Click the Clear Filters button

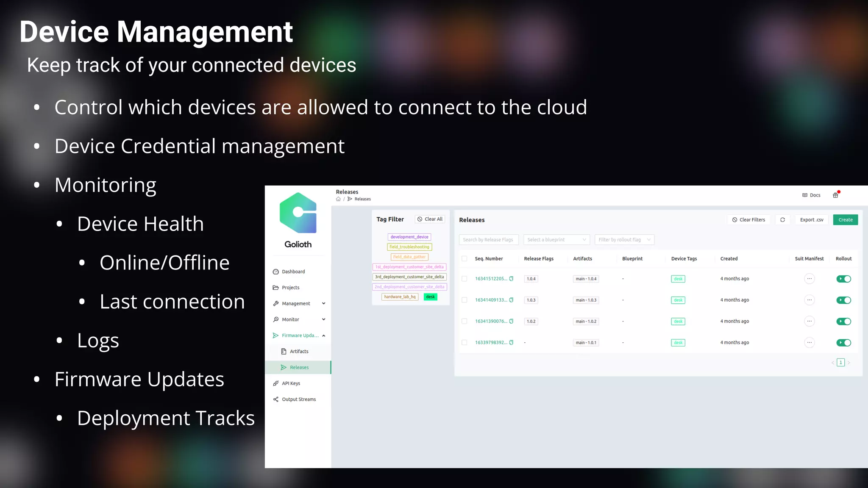748,220
